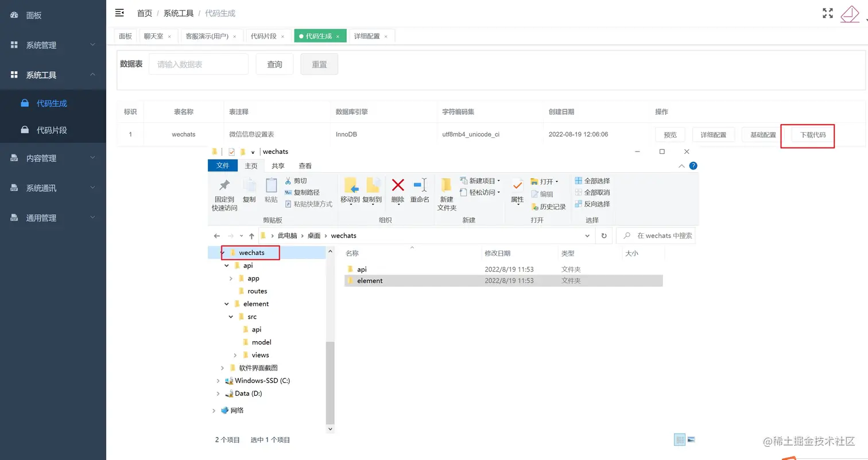
Task: Click the 剪切 cut icon in the ribbon
Action: pyautogui.click(x=290, y=180)
